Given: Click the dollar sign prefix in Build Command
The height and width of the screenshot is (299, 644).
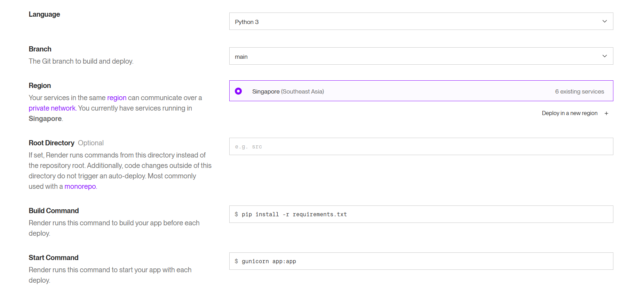Looking at the screenshot, I should 236,214.
